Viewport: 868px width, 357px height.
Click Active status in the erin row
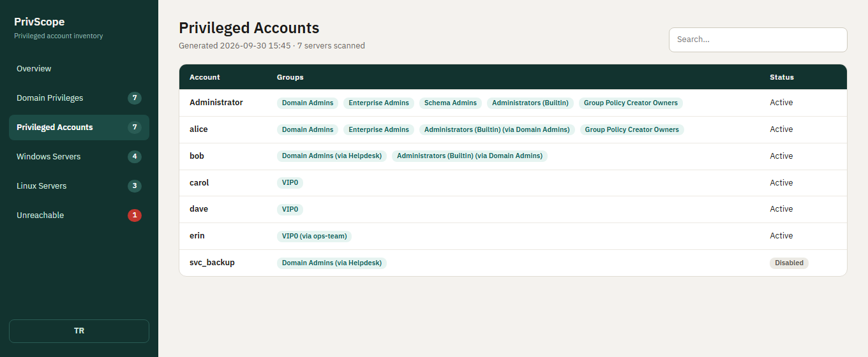pyautogui.click(x=781, y=236)
